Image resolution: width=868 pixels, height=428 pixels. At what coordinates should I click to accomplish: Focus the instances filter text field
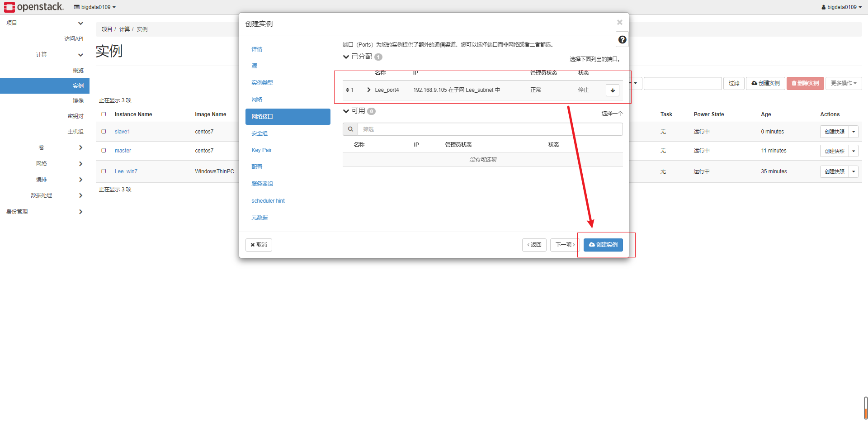[x=682, y=83]
